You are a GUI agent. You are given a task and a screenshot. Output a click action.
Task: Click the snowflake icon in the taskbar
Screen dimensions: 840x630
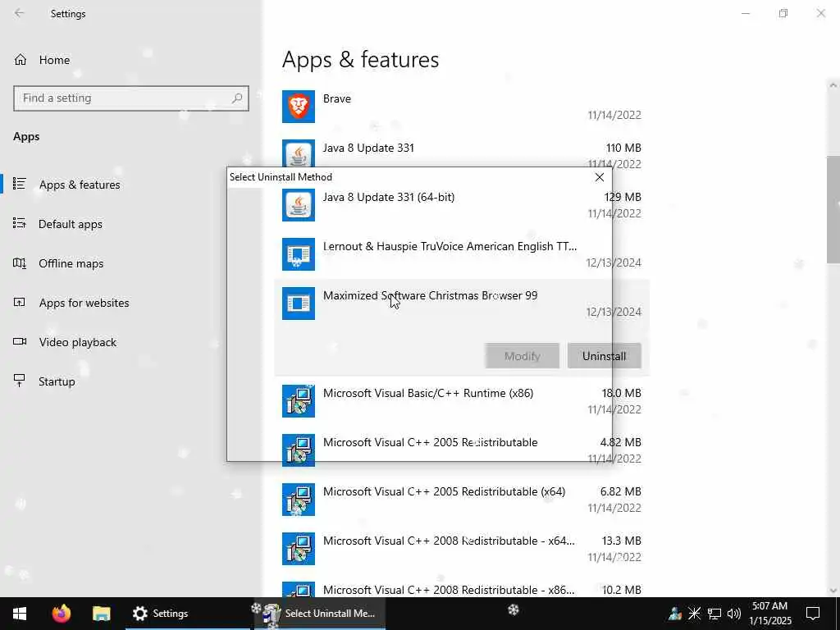point(514,609)
